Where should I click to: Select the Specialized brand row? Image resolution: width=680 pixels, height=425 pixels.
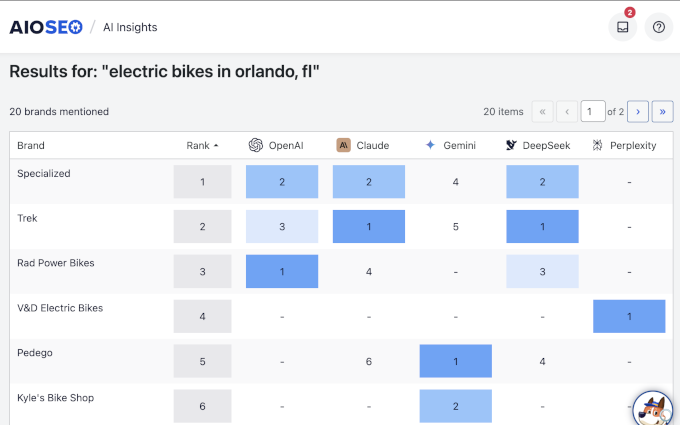(x=44, y=173)
